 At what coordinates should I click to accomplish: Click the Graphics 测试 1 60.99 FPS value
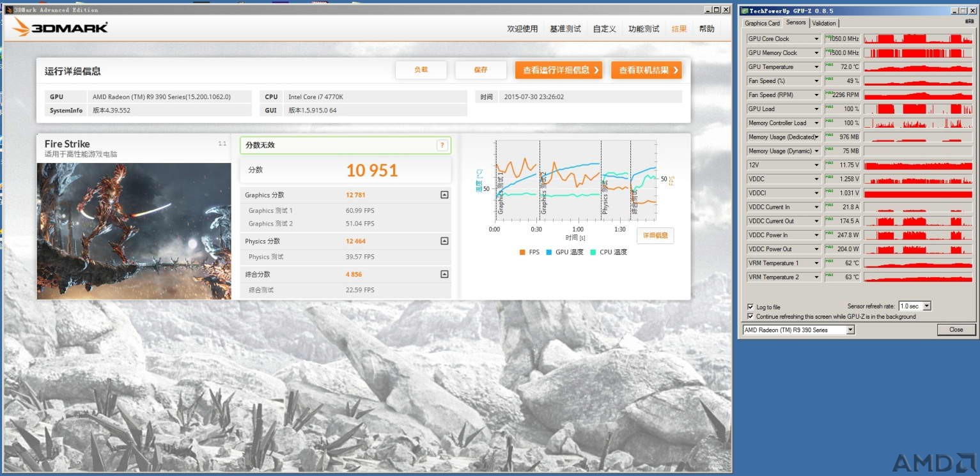coord(360,210)
